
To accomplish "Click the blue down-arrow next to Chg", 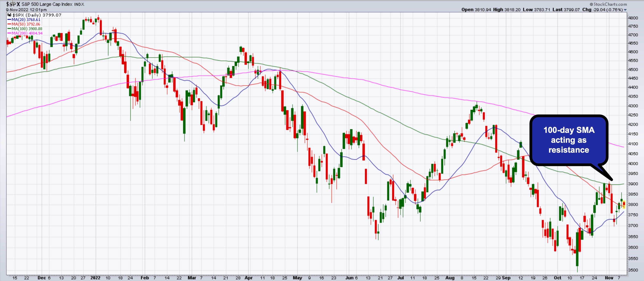I will [625, 10].
